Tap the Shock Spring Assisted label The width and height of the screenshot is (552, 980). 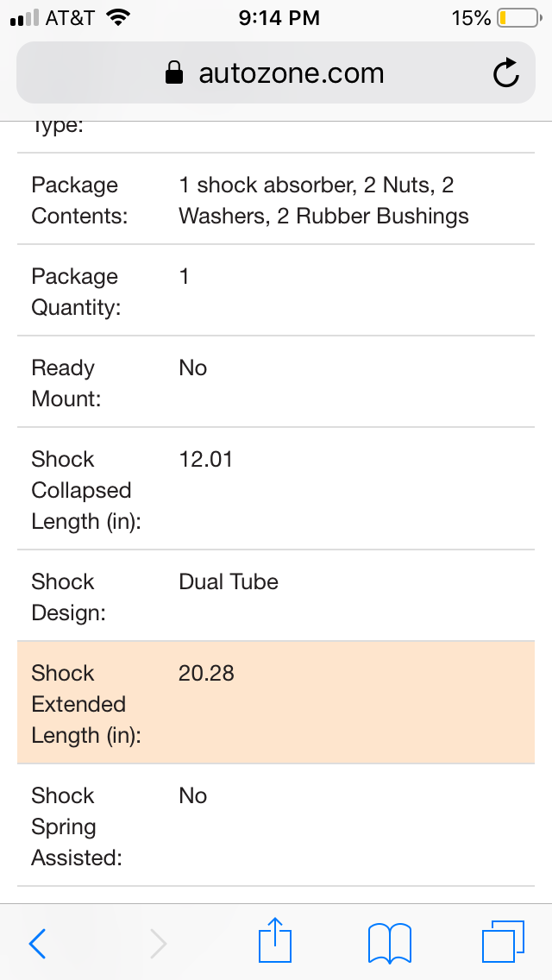click(76, 826)
